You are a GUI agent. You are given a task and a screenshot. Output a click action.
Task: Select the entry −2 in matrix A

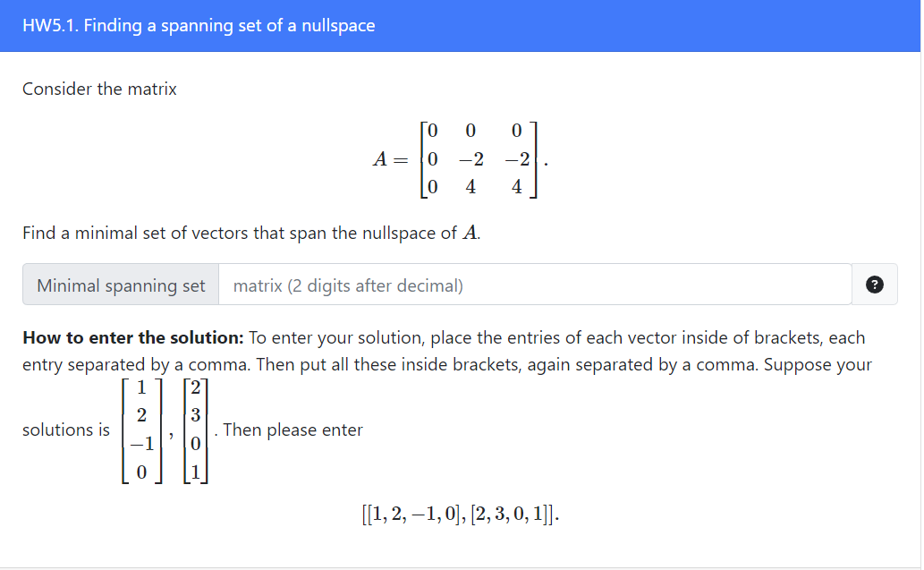click(470, 158)
